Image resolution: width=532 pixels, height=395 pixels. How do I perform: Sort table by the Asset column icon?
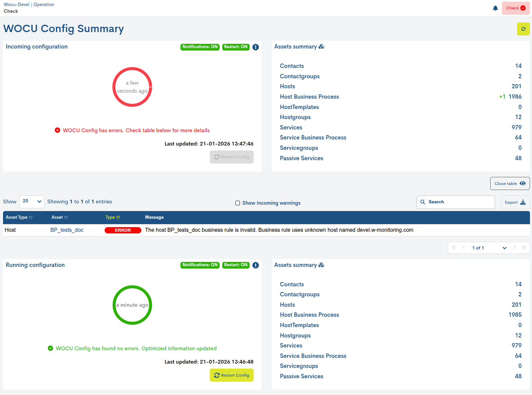66,217
